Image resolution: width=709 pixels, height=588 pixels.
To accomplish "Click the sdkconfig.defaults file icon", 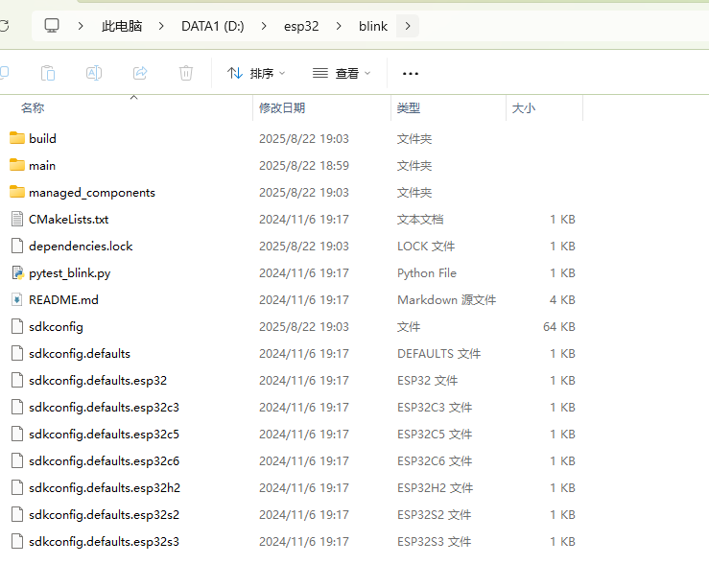I will [x=17, y=353].
